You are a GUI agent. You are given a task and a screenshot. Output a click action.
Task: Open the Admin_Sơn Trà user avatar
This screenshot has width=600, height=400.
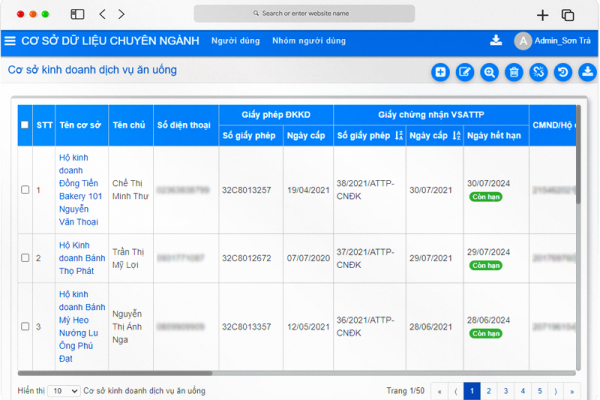[x=523, y=41]
